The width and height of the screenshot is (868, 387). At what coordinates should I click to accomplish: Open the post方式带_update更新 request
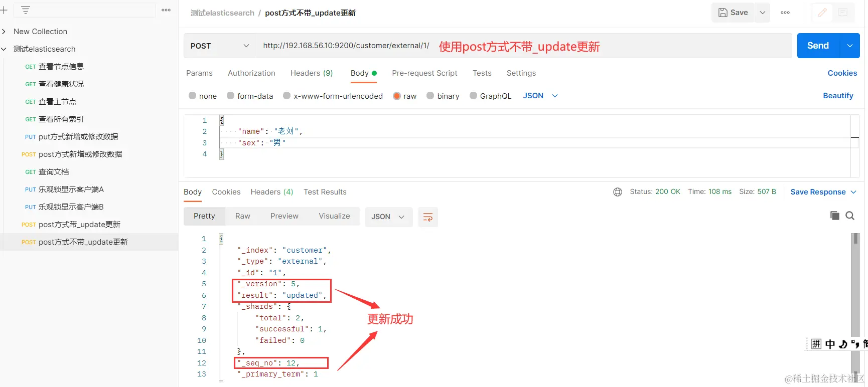pos(79,225)
